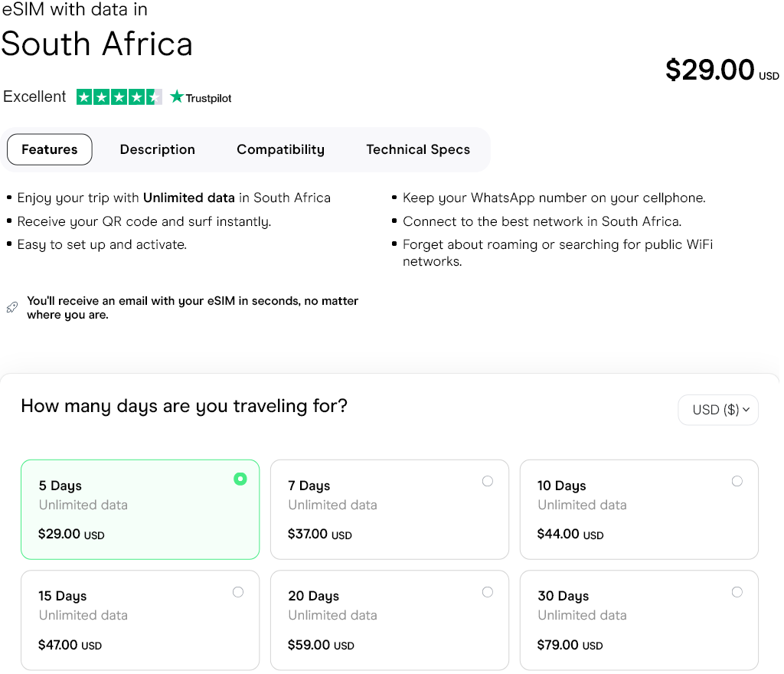Open the Technical Specs tab

pos(418,149)
